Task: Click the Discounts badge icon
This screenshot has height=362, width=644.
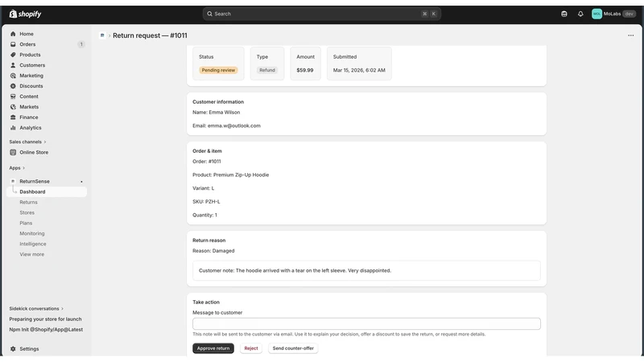Action: (x=13, y=86)
